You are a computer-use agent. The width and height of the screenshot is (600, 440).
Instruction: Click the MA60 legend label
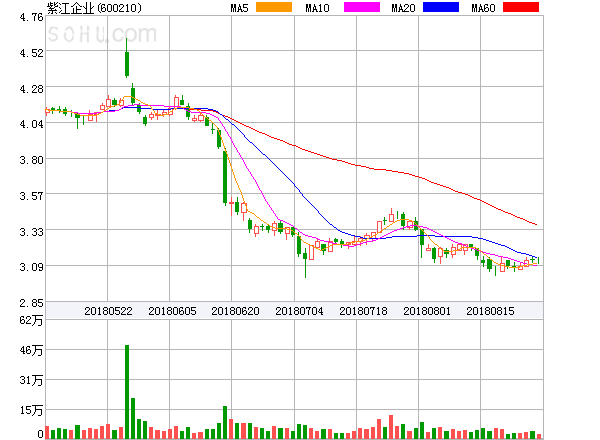tap(483, 8)
